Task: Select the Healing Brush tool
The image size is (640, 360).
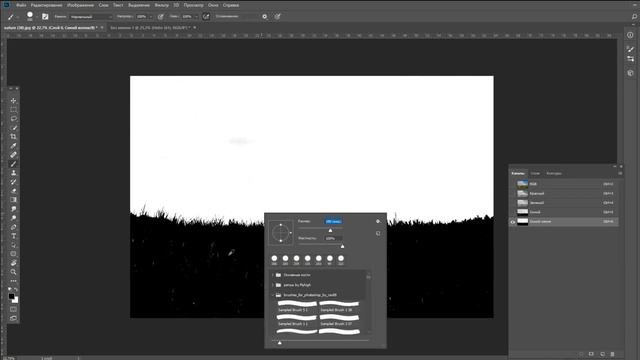Action: (13, 155)
